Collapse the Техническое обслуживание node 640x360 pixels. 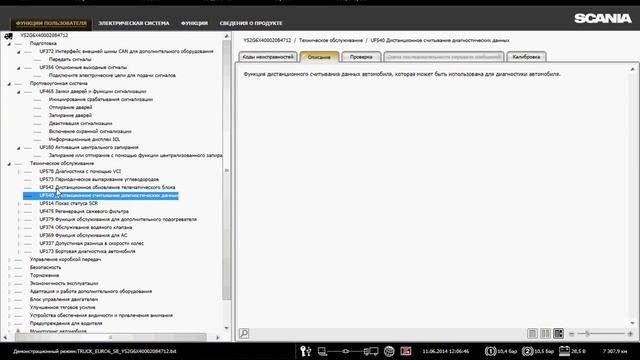click(9, 164)
